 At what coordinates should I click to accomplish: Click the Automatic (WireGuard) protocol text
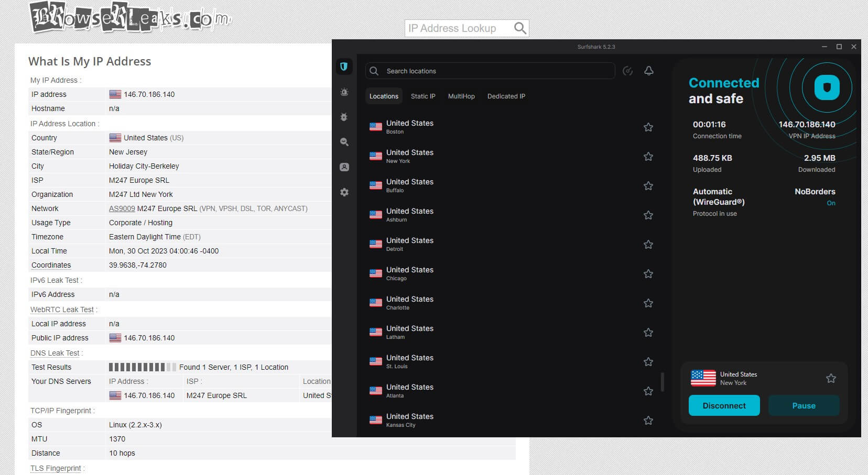point(719,197)
